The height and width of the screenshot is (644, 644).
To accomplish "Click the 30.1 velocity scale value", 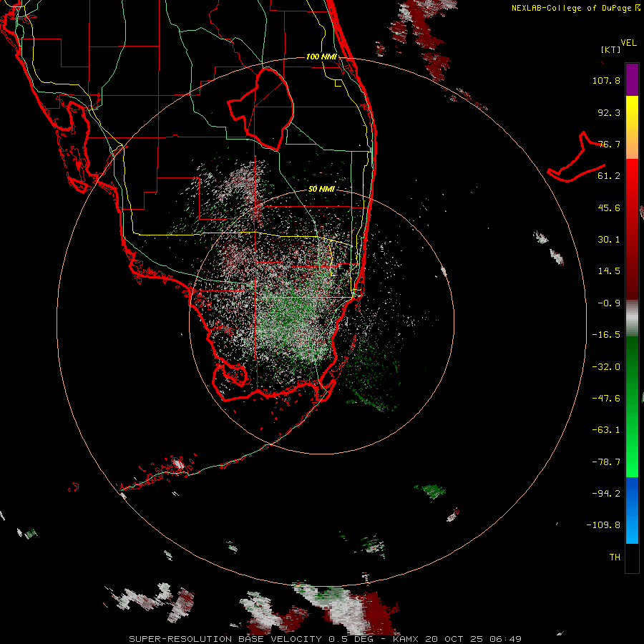I will tap(609, 240).
